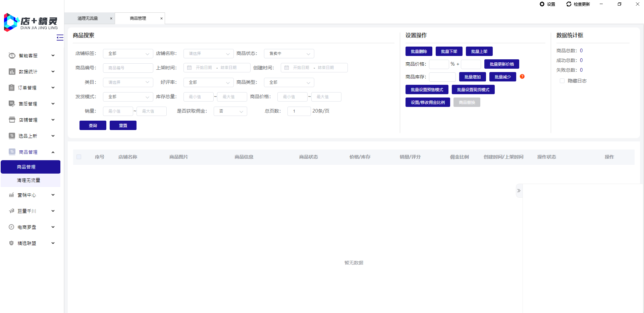Check the select-all checkbox in table header
This screenshot has width=644, height=313.
click(x=79, y=157)
